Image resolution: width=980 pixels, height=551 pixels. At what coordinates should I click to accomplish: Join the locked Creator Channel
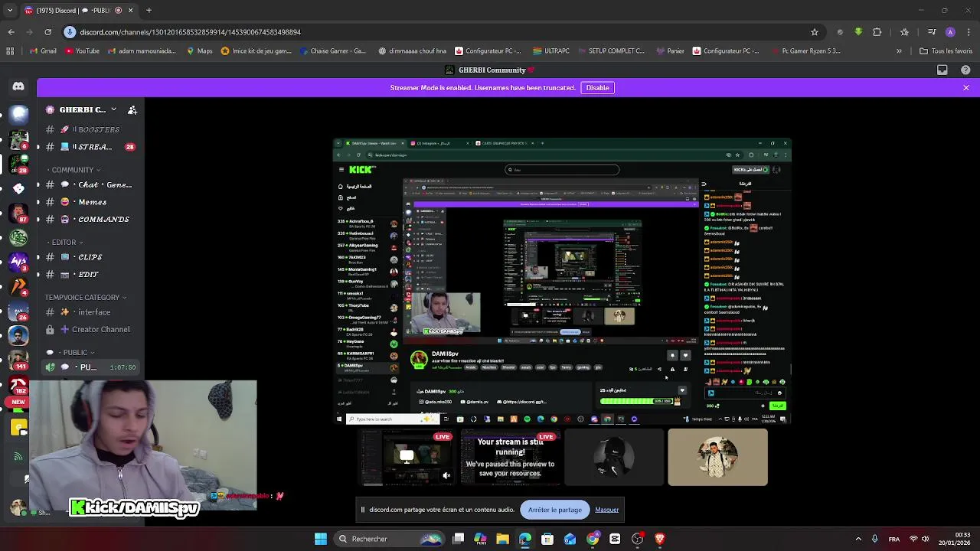pyautogui.click(x=90, y=329)
